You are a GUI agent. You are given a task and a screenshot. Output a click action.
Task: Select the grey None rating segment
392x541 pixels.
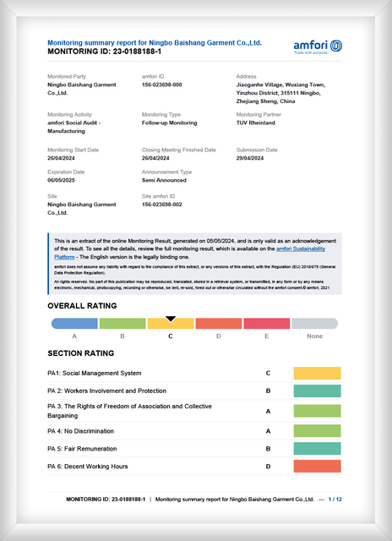[315, 323]
